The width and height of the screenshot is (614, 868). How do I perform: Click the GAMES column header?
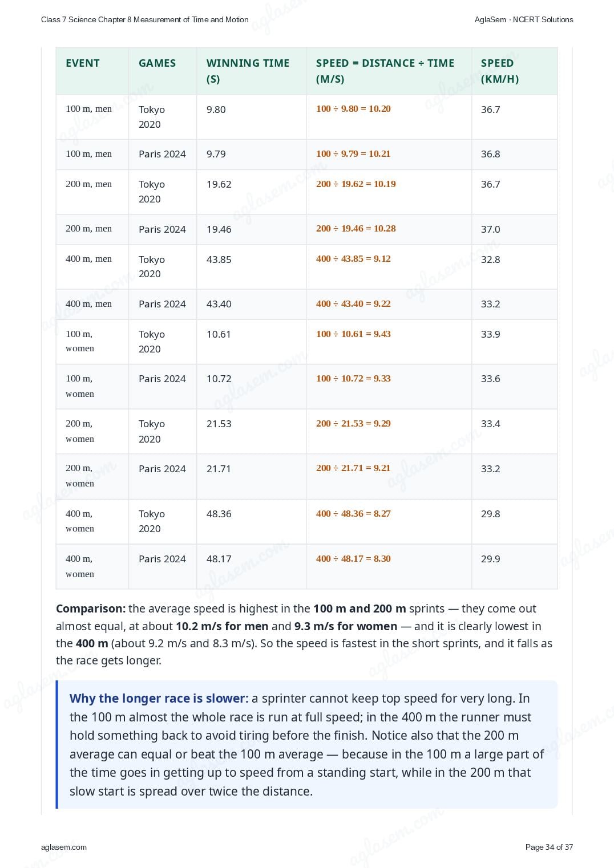click(157, 63)
